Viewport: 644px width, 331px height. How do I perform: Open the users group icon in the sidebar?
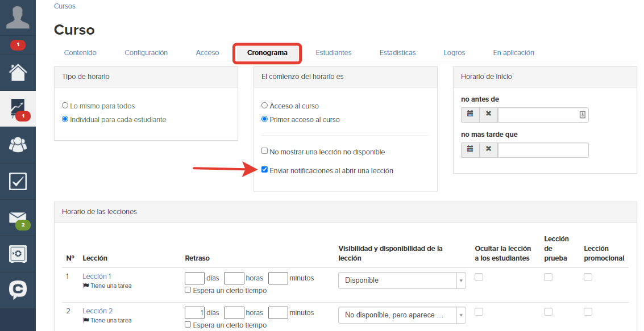(18, 144)
